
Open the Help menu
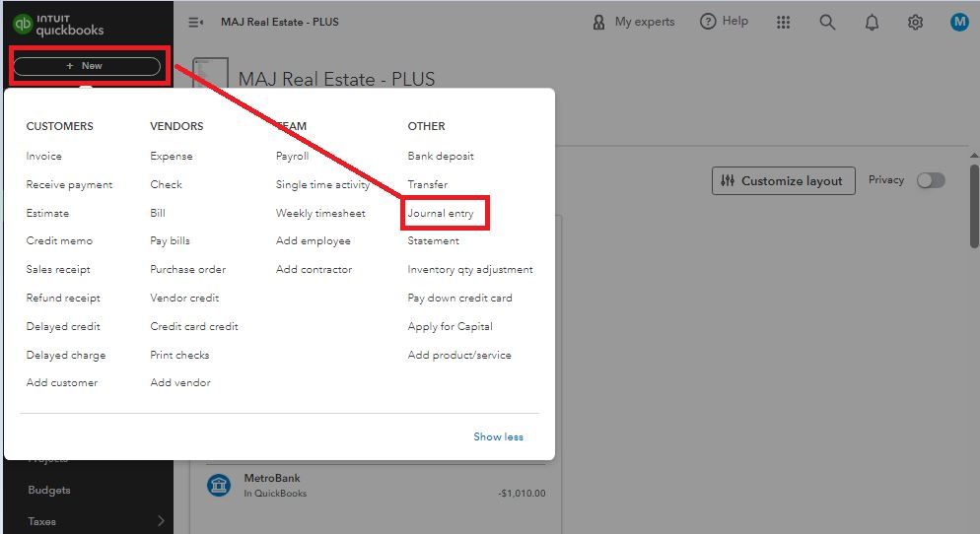(724, 22)
